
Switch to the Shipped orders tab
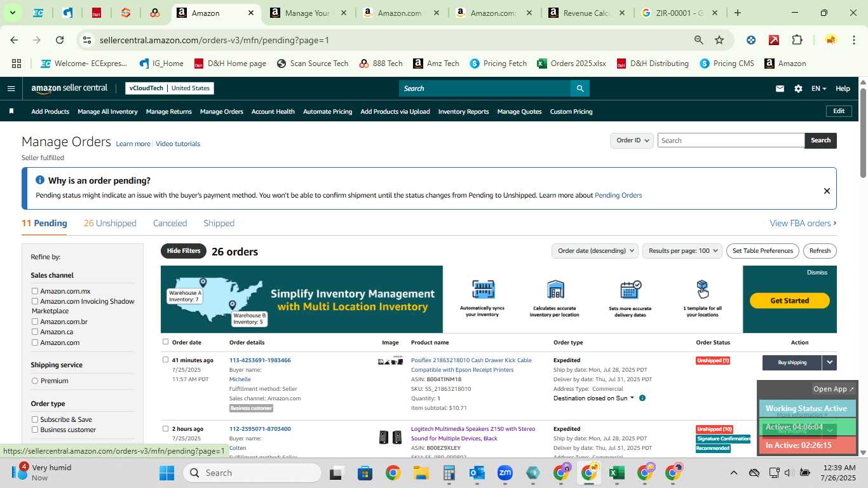[x=219, y=223]
